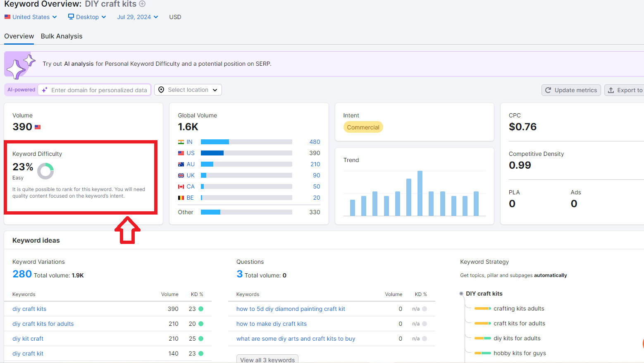644x363 pixels.
Task: Click the plus icon beside DIY craft kits title
Action: click(142, 4)
